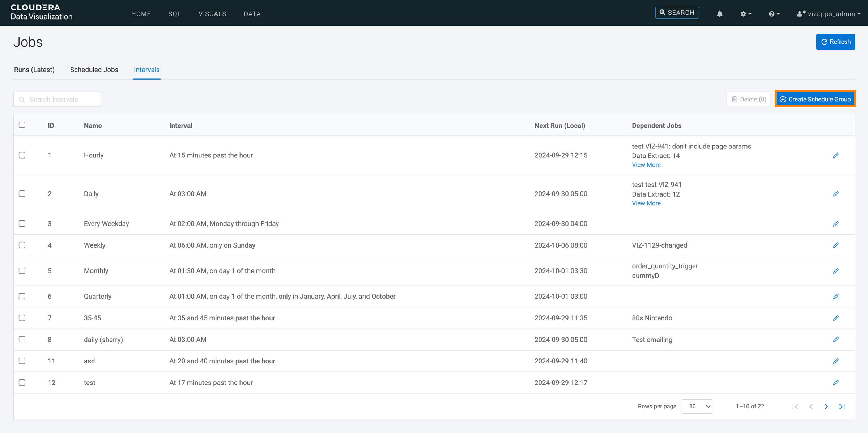
Task: Check the Monthly interval row checkbox
Action: coord(22,271)
